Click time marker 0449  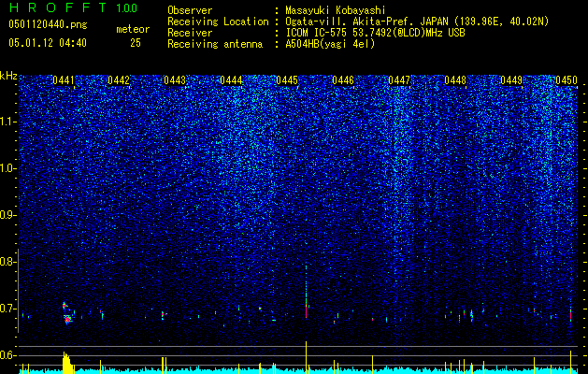[x=511, y=80]
